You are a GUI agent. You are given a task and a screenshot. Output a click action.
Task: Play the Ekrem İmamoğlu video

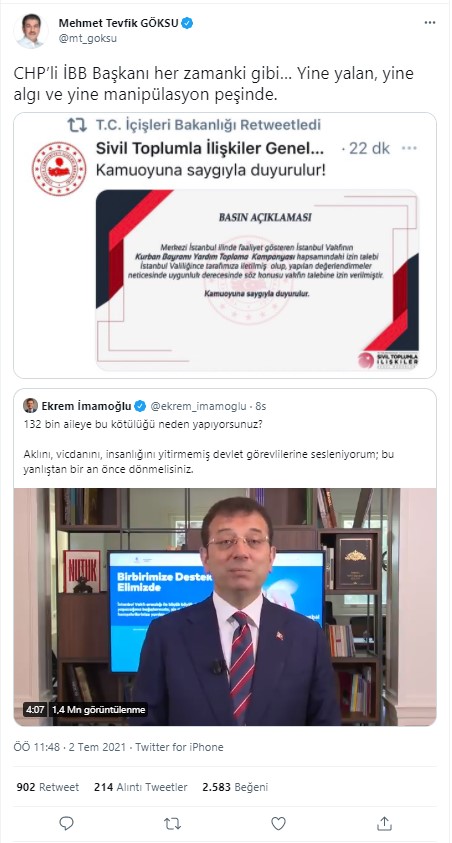pos(225,607)
